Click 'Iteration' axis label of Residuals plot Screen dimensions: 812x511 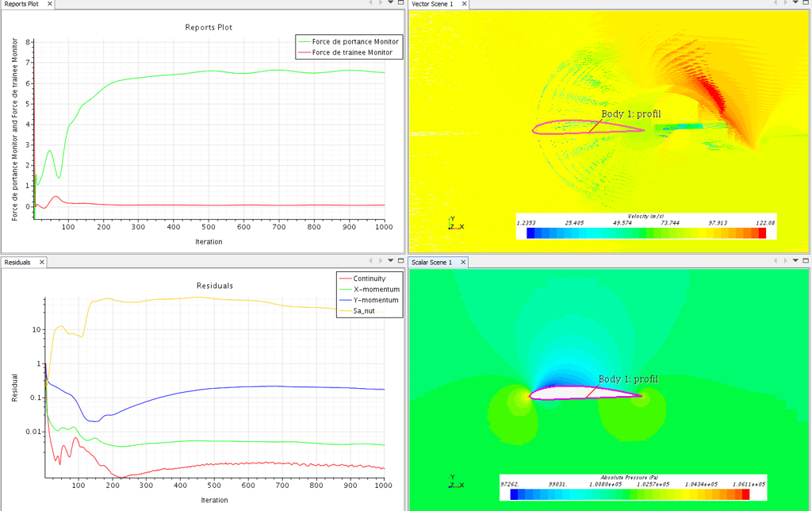[214, 500]
